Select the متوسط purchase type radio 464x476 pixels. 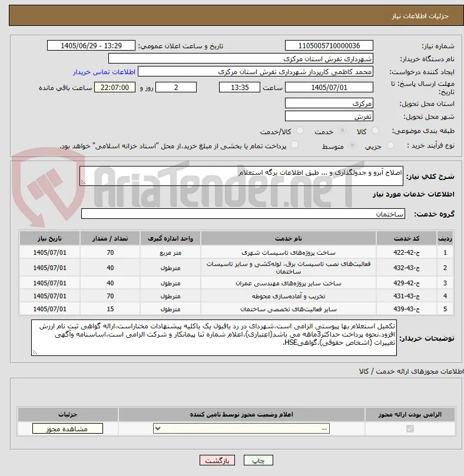click(352, 145)
